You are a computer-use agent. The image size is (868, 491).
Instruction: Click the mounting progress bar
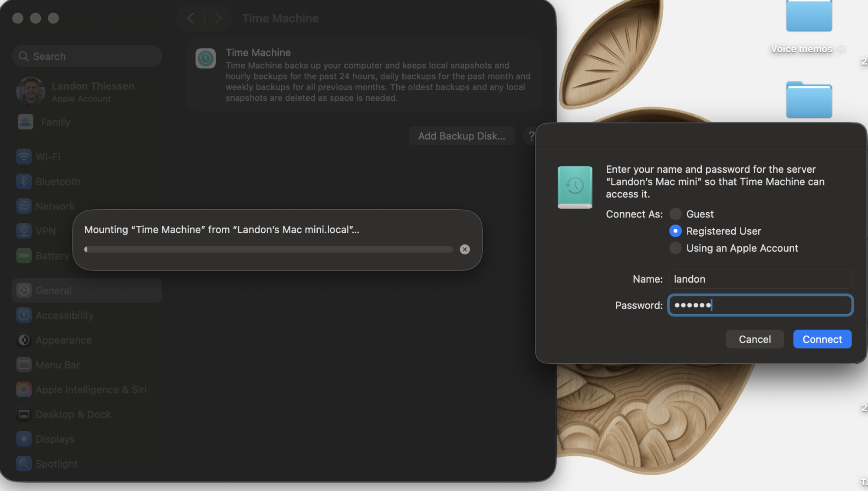pyautogui.click(x=269, y=249)
